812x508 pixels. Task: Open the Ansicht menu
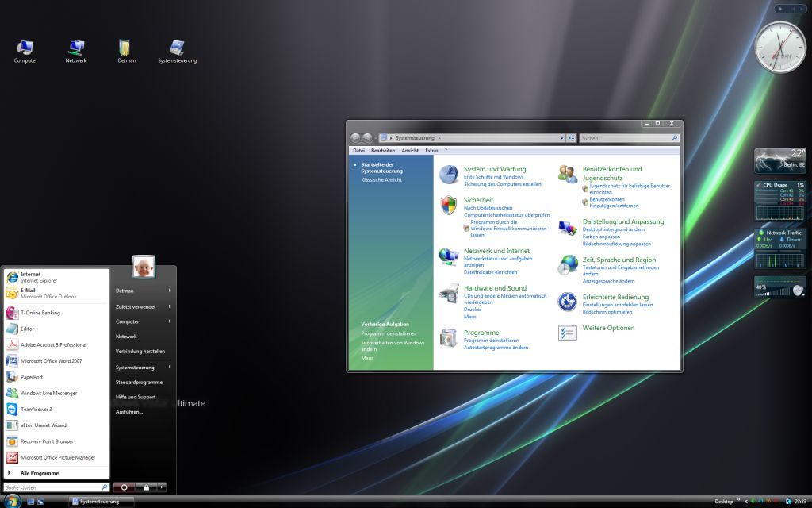(410, 151)
